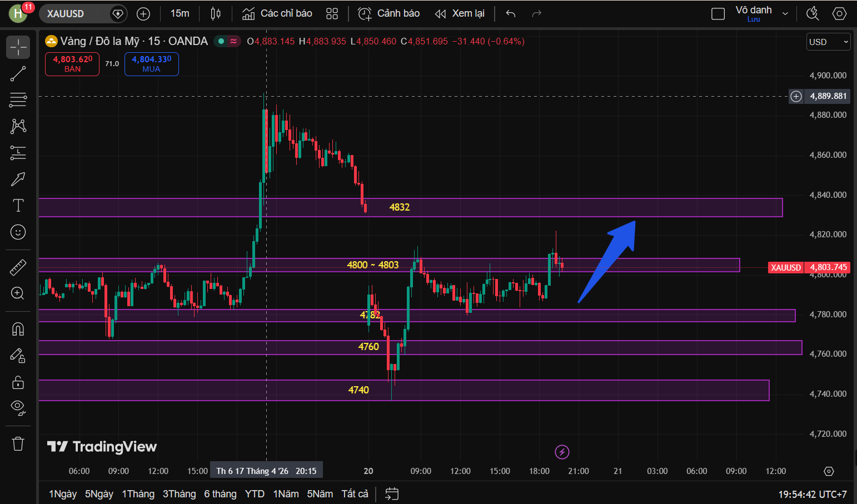
Task: Select the 5Năm date range
Action: pyautogui.click(x=320, y=494)
